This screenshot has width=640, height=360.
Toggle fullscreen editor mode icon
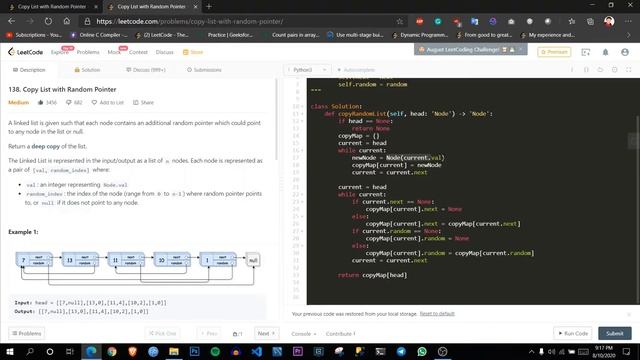point(629,70)
